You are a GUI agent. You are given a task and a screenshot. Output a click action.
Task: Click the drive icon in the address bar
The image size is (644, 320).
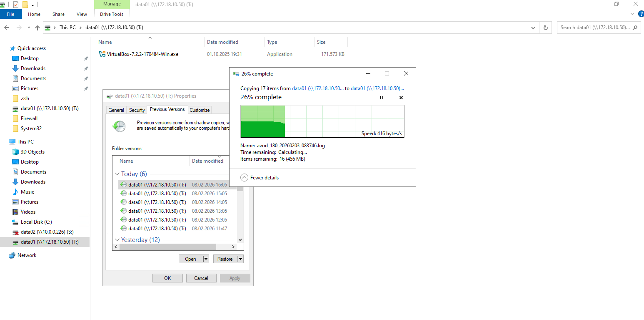[x=48, y=28]
